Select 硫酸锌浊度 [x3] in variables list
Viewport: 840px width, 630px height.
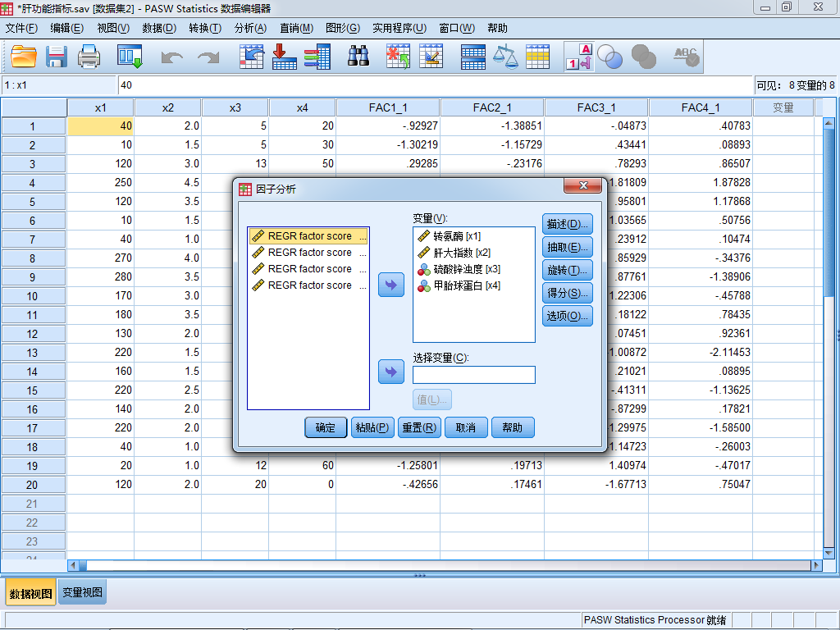click(x=459, y=269)
